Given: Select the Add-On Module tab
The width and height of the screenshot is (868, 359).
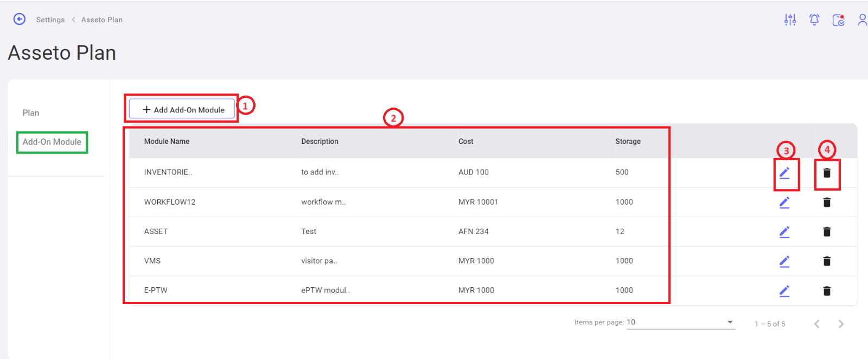Looking at the screenshot, I should pyautogui.click(x=52, y=142).
